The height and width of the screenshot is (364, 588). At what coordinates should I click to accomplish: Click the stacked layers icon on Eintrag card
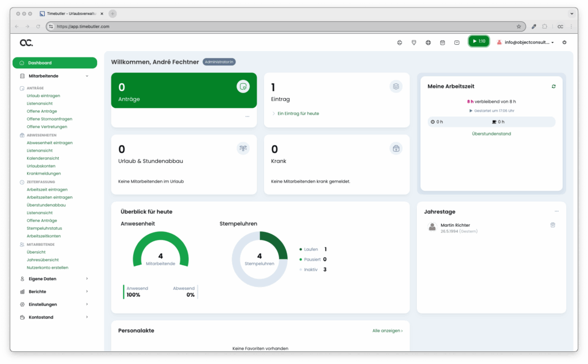pos(396,86)
